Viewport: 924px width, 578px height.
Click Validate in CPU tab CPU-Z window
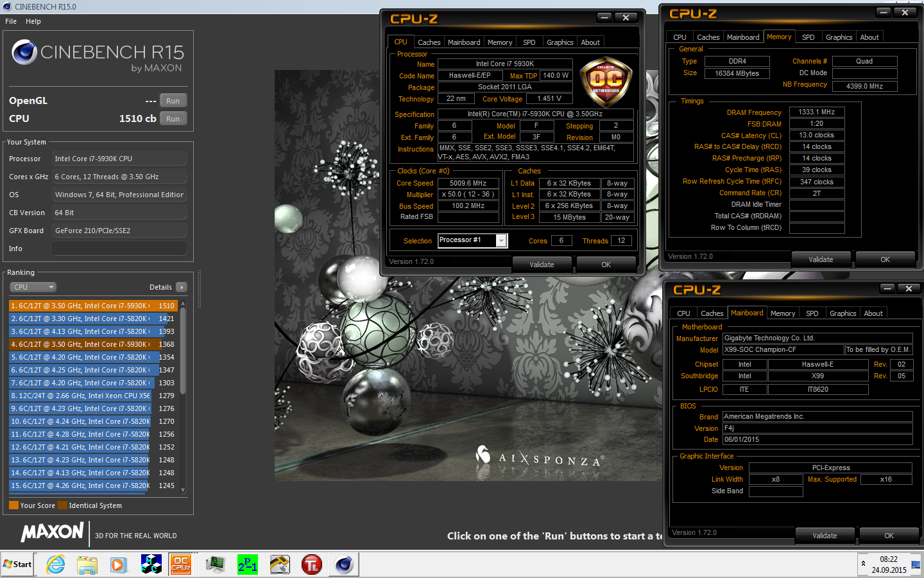click(542, 265)
